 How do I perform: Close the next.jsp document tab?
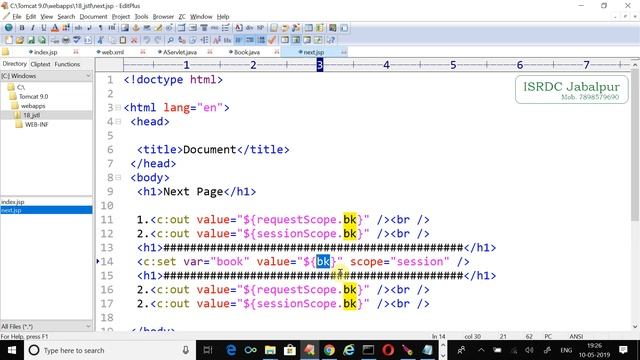(344, 52)
